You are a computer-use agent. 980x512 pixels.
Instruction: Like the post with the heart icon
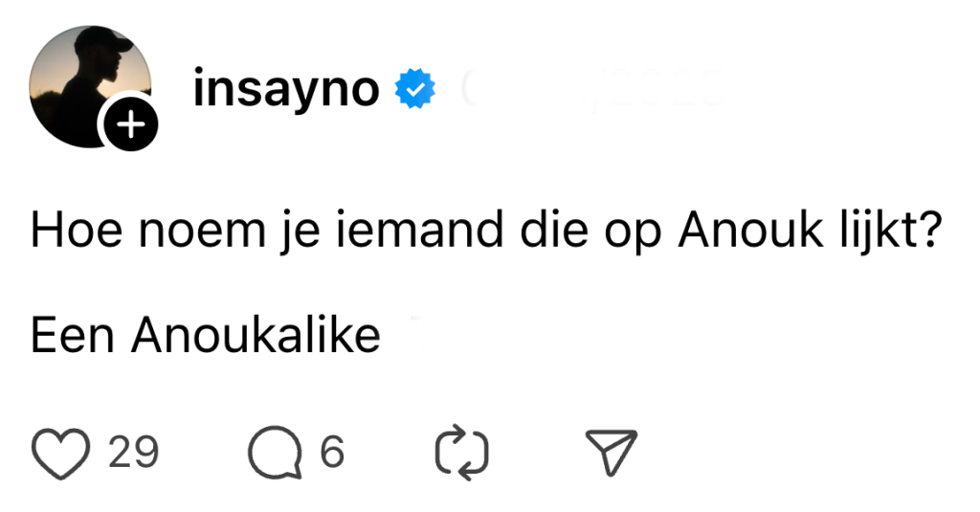click(x=60, y=453)
